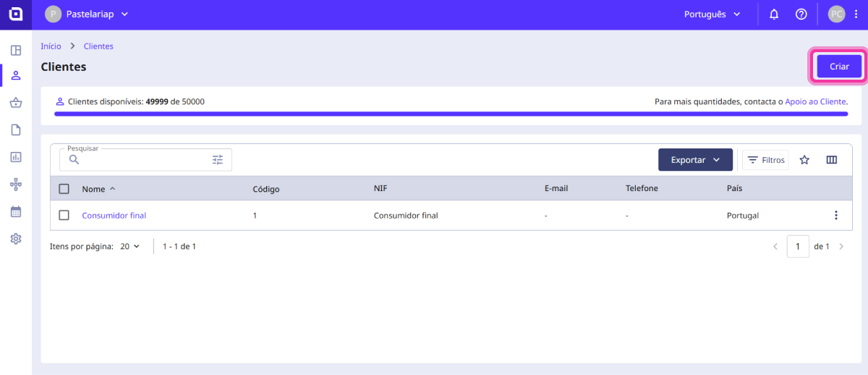This screenshot has width=868, height=375.
Task: Open the help question mark icon
Action: [801, 14]
